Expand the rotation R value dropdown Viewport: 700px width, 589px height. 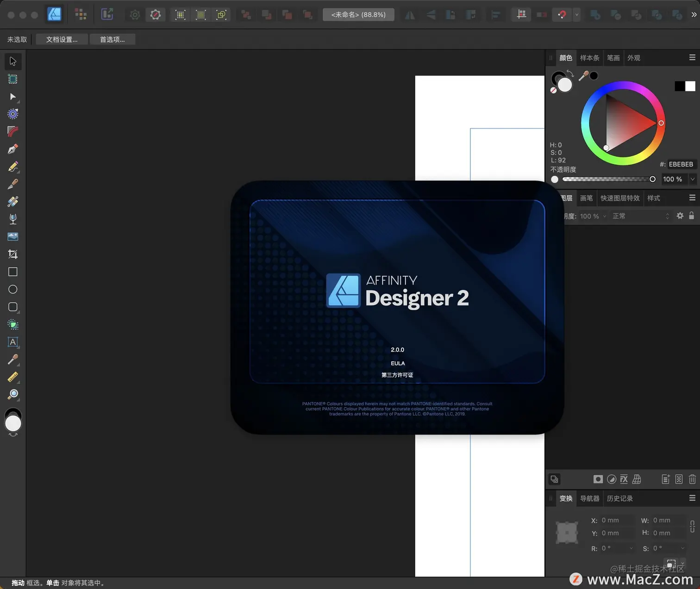[631, 548]
